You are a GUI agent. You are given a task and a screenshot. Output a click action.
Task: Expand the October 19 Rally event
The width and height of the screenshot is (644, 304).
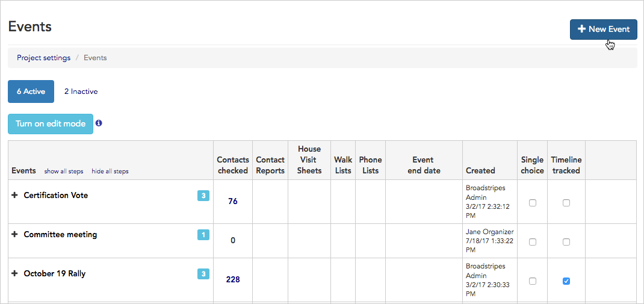15,273
